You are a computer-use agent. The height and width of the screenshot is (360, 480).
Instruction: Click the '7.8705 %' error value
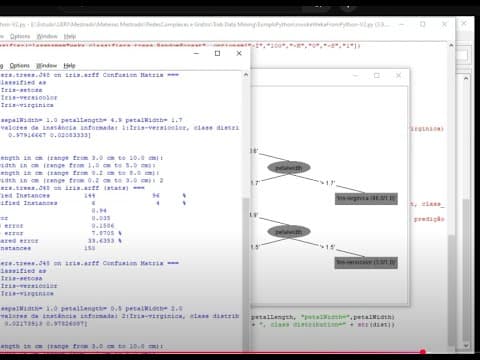(107, 233)
